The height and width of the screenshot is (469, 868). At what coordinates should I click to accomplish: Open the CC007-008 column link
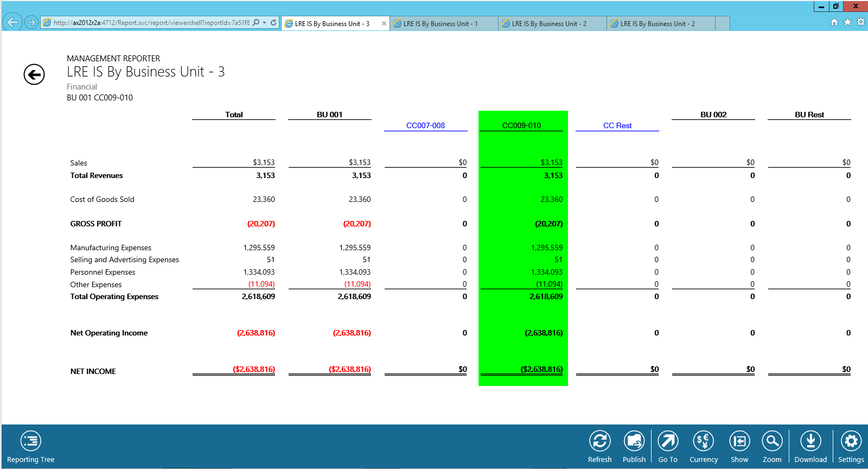click(425, 125)
